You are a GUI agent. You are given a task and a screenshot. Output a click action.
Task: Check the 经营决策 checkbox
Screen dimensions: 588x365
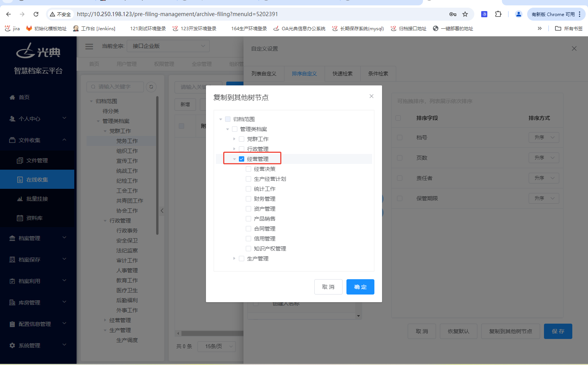[x=248, y=169]
